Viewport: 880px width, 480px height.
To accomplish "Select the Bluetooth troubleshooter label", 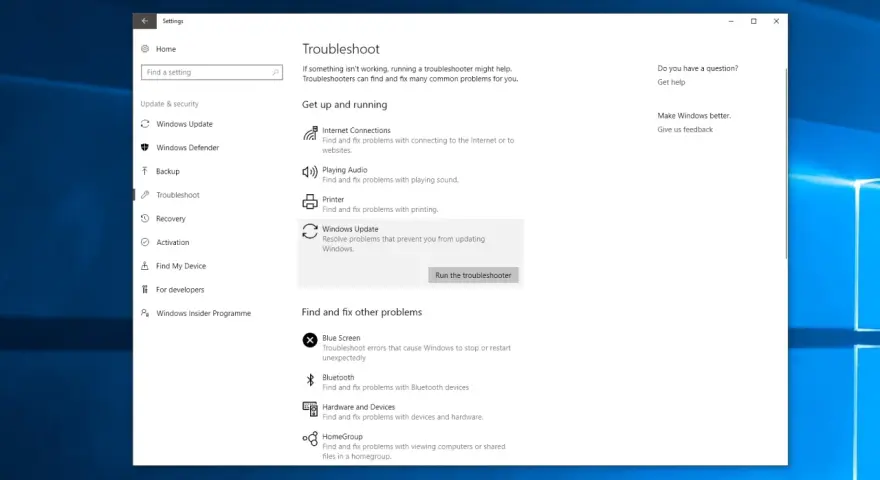I will click(x=338, y=377).
